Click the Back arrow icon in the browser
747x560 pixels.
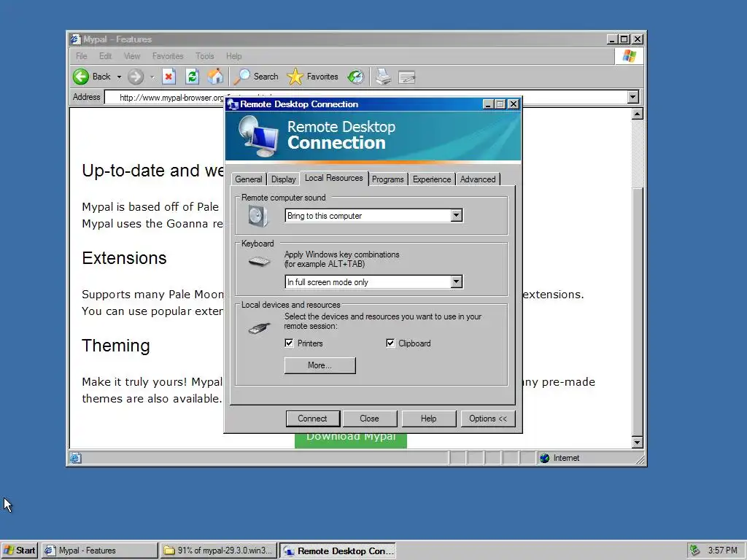(81, 77)
